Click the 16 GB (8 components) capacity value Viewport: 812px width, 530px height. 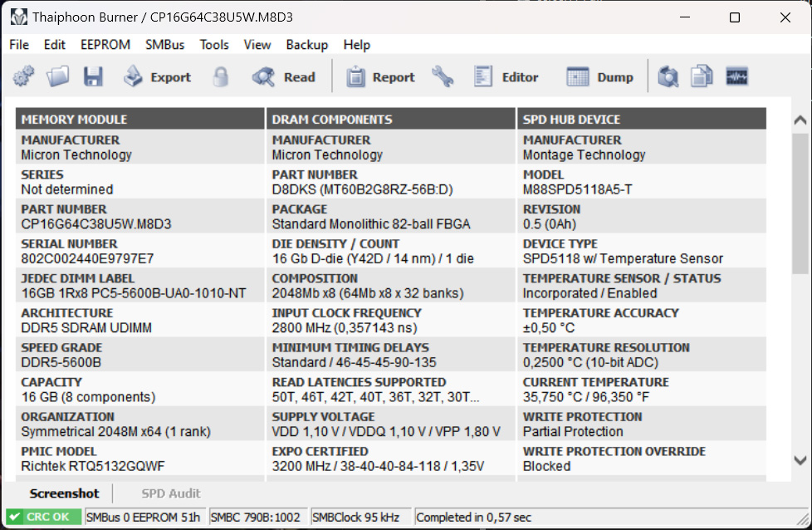89,397
